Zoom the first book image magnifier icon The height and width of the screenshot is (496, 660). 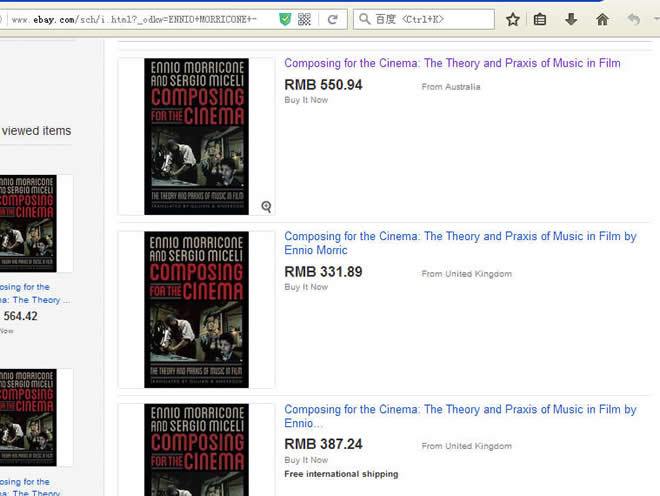click(x=266, y=207)
